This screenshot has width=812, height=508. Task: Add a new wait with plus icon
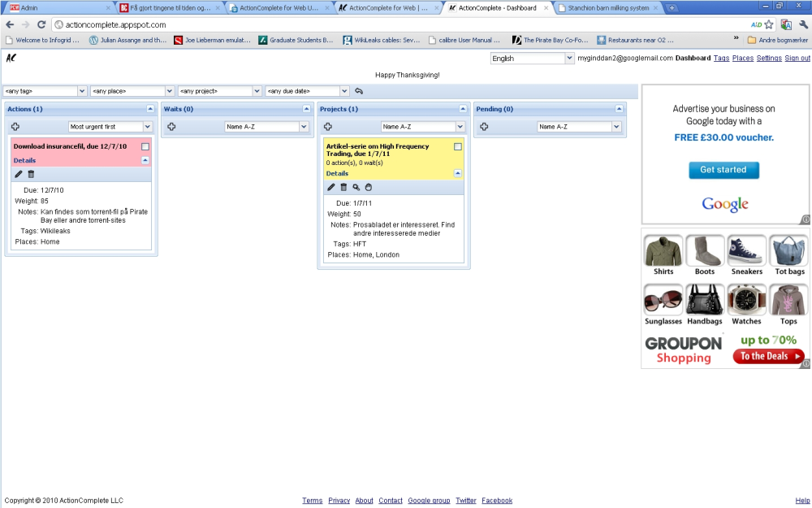[x=171, y=127]
